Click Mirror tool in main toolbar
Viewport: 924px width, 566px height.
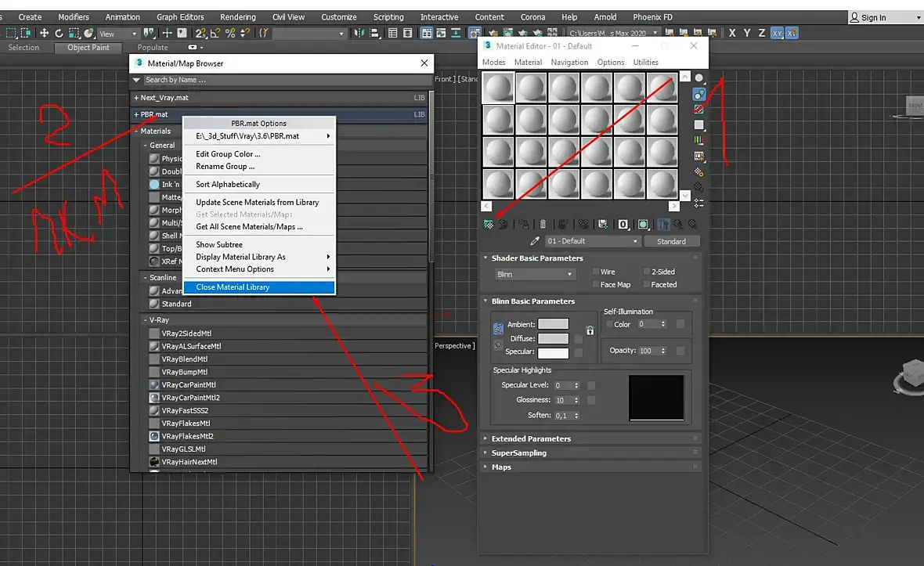click(x=359, y=33)
